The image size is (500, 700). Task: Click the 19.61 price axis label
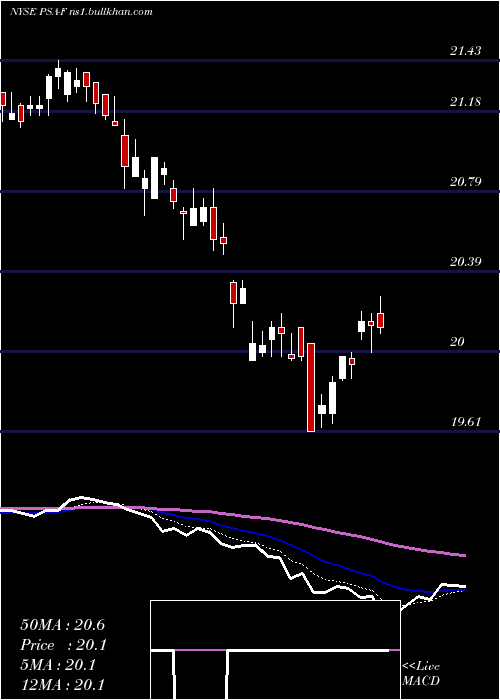coord(466,422)
